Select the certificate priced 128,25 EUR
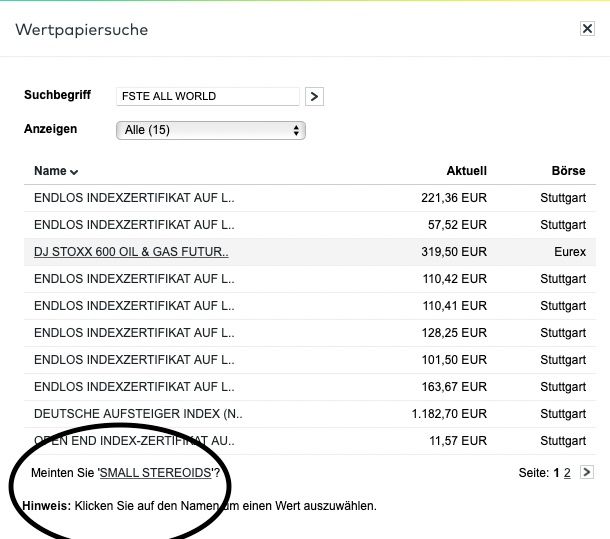610x539 pixels. [x=134, y=333]
